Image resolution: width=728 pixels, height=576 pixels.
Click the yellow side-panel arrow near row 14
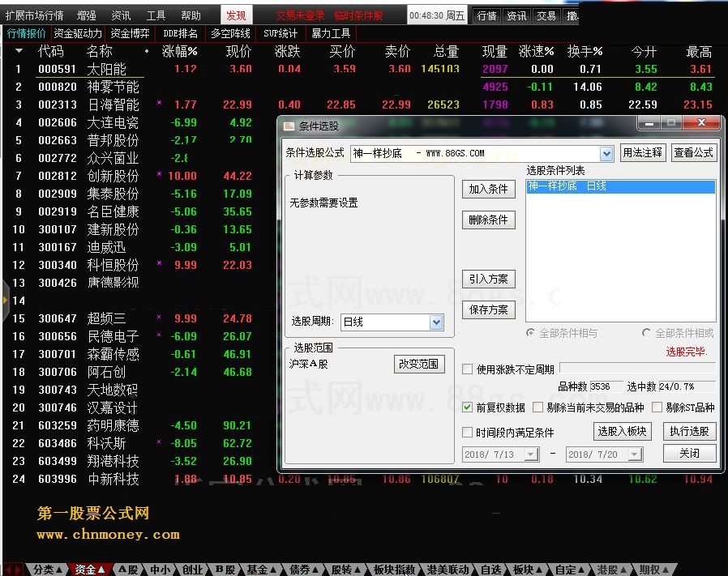pos(5,300)
